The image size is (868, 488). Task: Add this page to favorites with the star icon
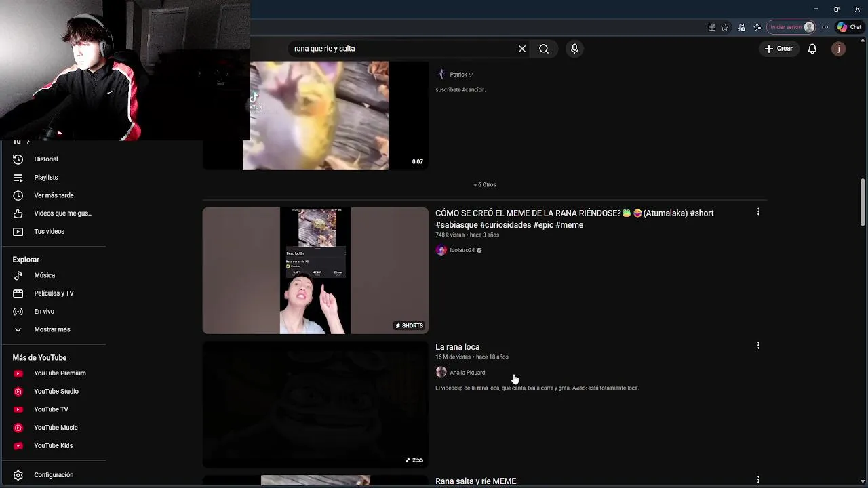point(725,27)
